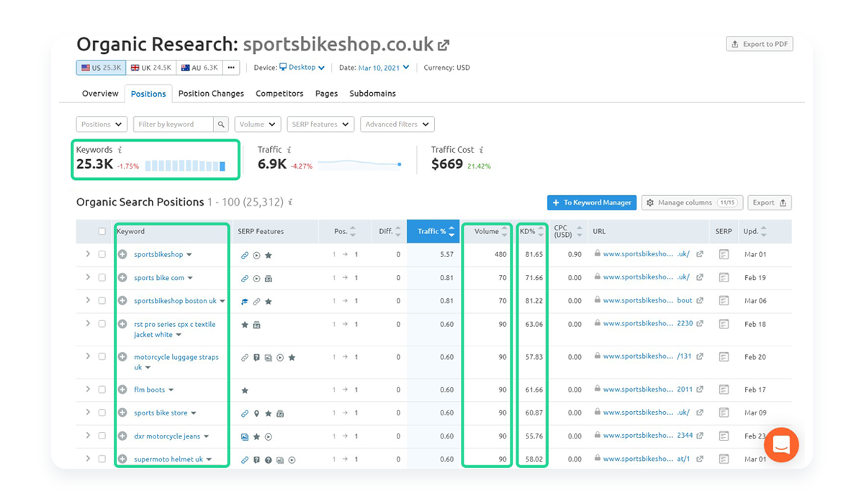Image resolution: width=864 pixels, height=504 pixels.
Task: Open SERP snapshot icon for dxr motorcycle jeans
Action: pyautogui.click(x=724, y=436)
